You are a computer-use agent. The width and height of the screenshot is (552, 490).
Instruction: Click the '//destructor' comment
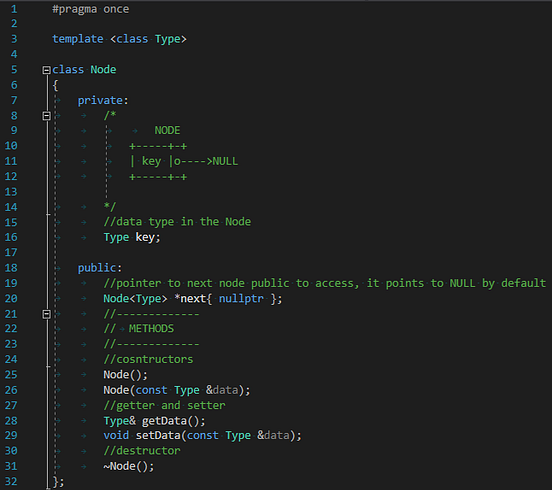click(142, 451)
